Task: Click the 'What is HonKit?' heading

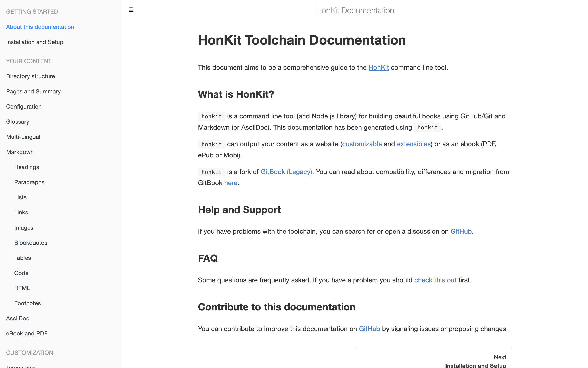Action: click(x=236, y=94)
